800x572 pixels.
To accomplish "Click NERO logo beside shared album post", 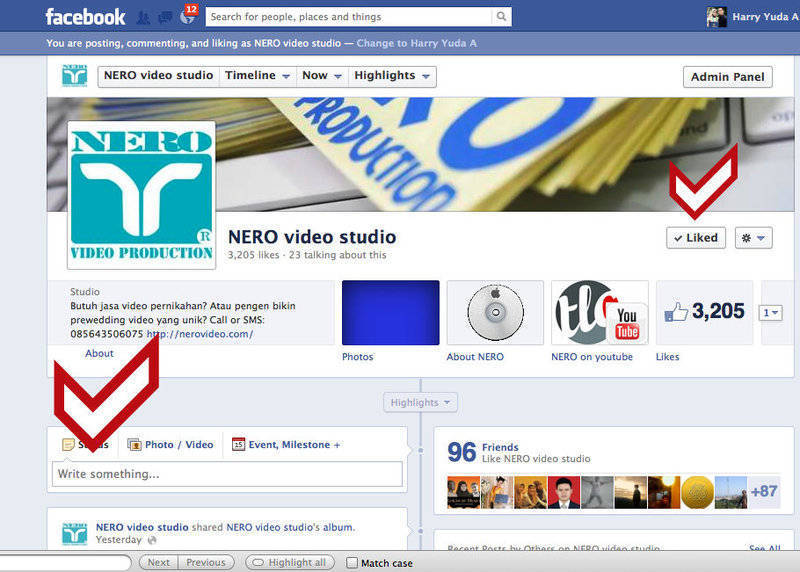I will point(74,534).
